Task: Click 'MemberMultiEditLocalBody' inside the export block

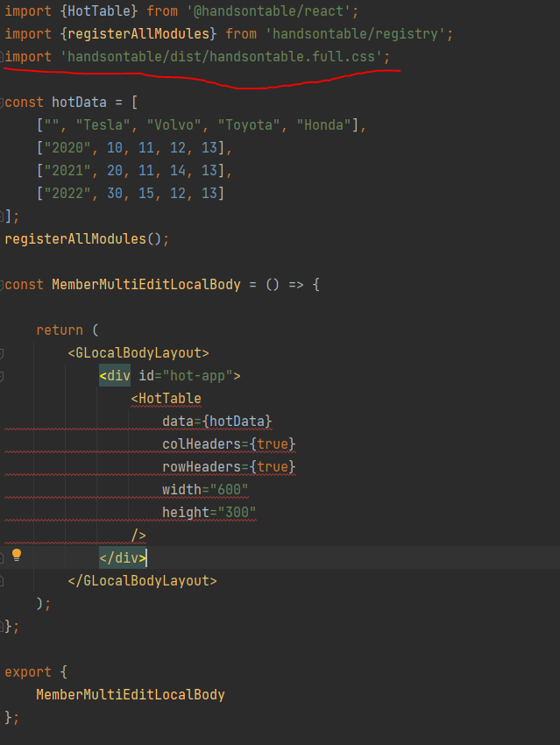Action: (x=131, y=695)
